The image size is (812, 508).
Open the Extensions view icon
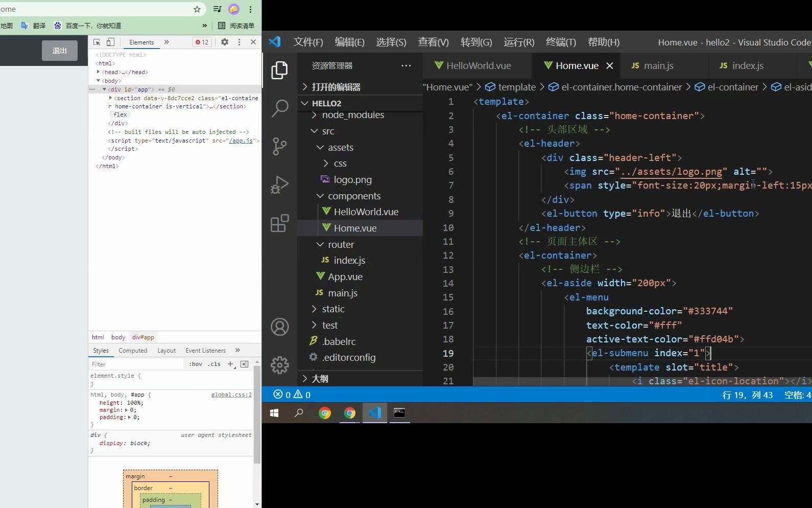pyautogui.click(x=279, y=223)
